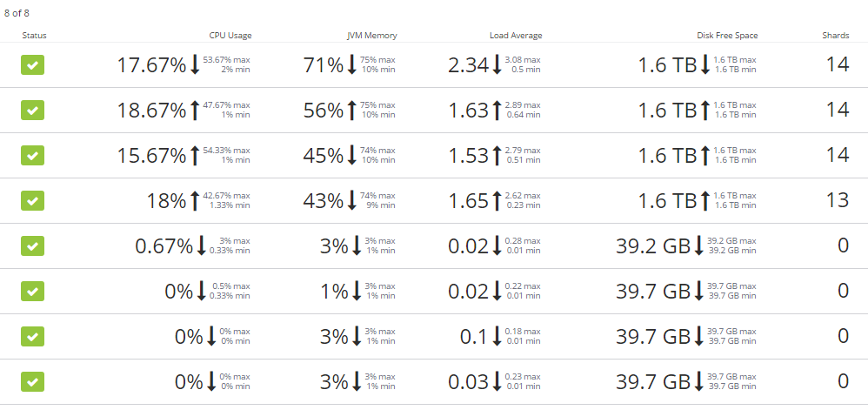Sort nodes by the CPU Usage column header
868x410 pixels.
[x=230, y=36]
